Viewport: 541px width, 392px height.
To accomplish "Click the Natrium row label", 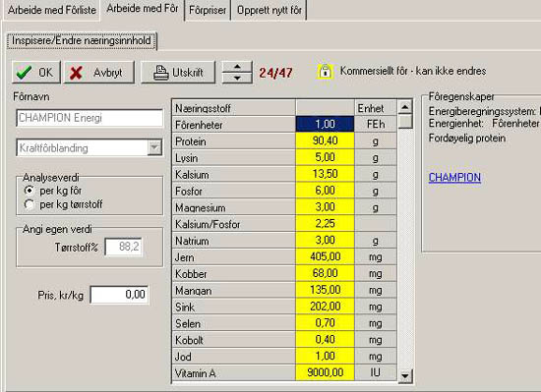I will point(233,240).
